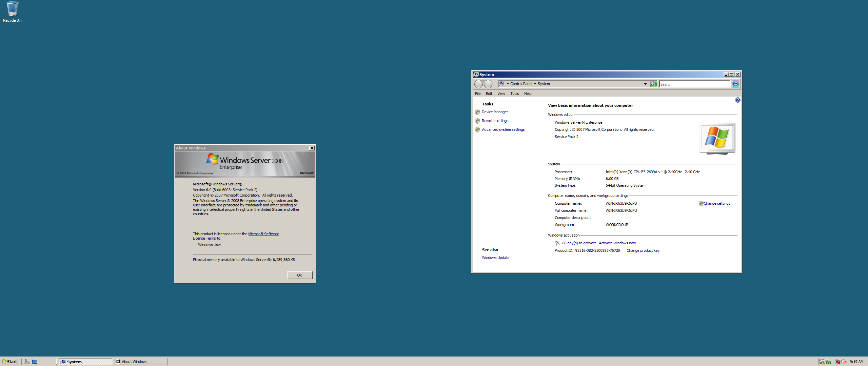Expand the Control Panel breadcrumb arrow

click(535, 84)
